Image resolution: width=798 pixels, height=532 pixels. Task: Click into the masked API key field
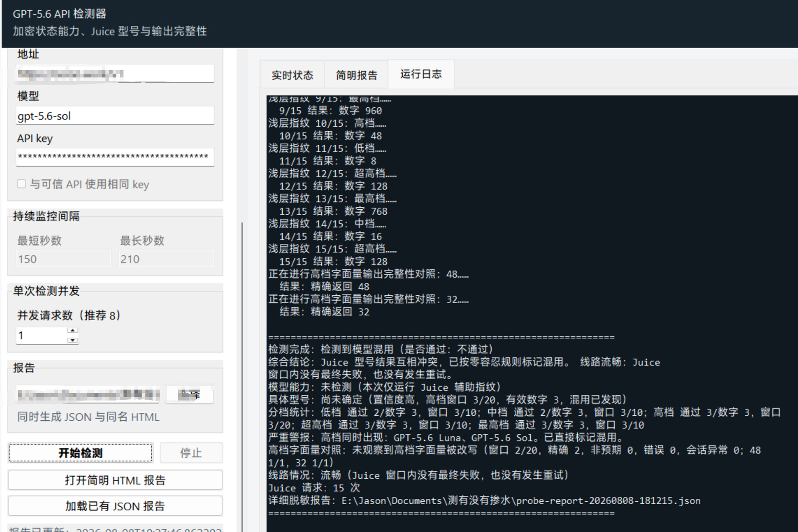[x=115, y=157]
